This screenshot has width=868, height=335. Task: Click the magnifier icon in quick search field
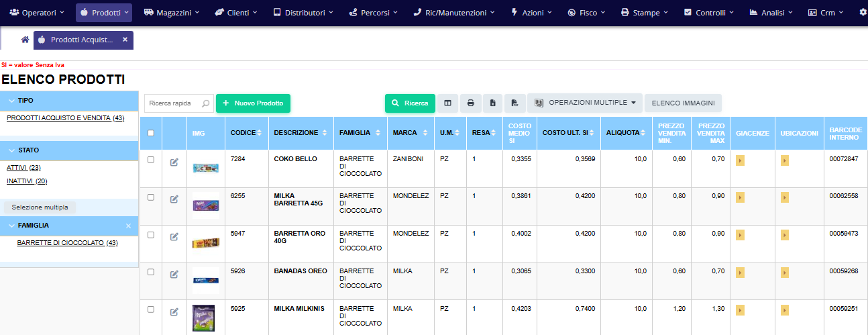pos(206,103)
